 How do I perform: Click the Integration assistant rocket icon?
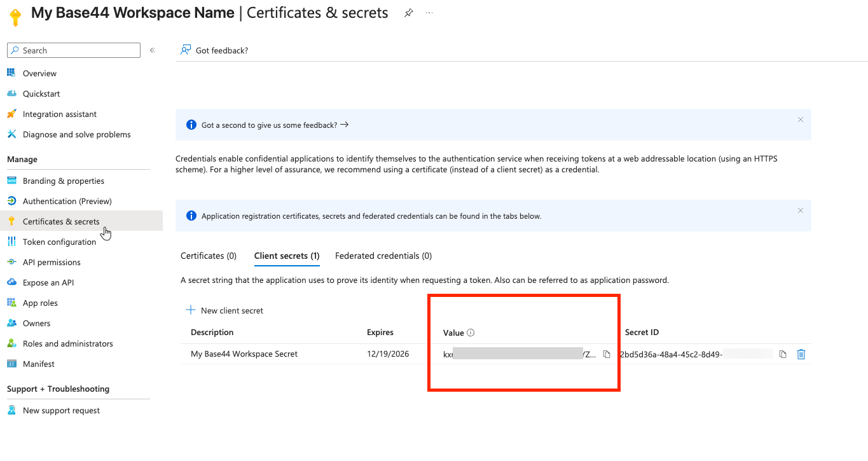point(11,114)
